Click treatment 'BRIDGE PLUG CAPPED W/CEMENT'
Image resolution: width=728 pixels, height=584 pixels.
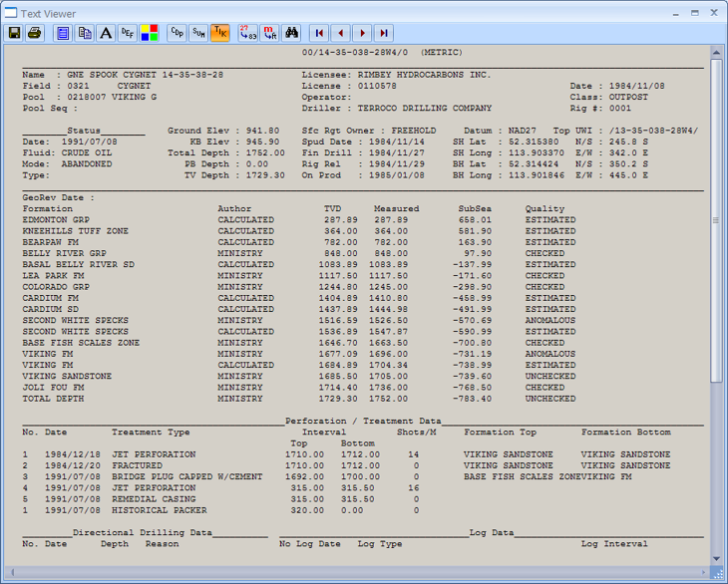click(x=187, y=476)
